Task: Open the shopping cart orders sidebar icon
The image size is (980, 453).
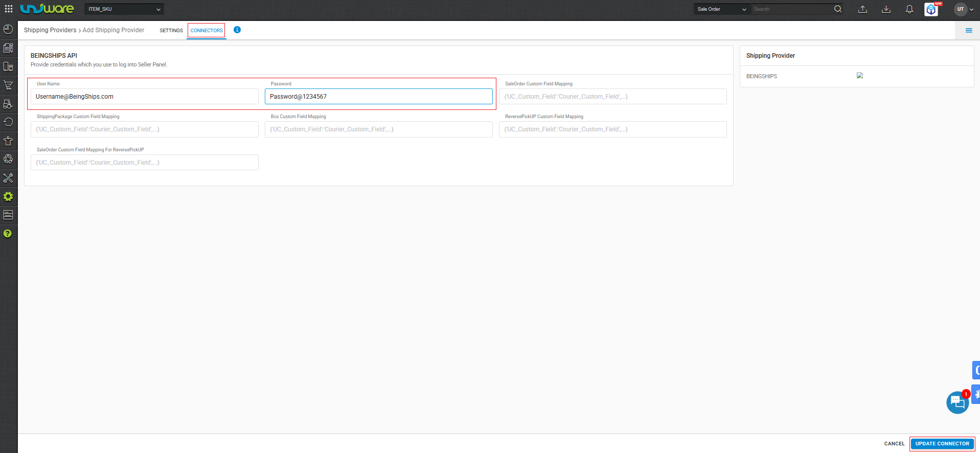Action: tap(8, 85)
